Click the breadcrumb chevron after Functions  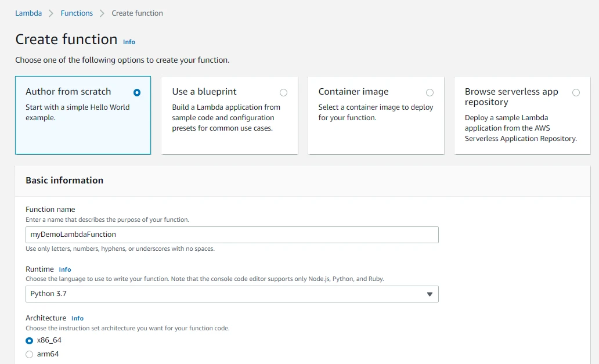[102, 13]
